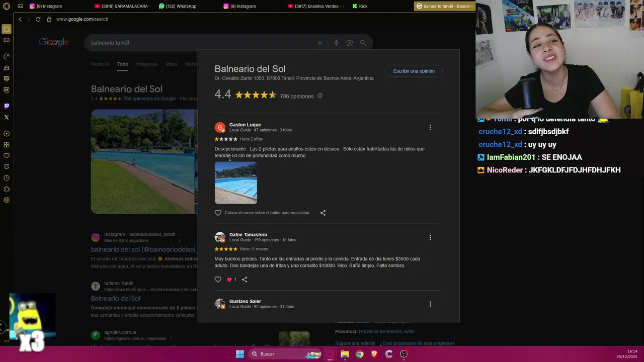Screen dimensions: 644x362
Task: Select the Imágenes search tab
Action: [x=146, y=64]
